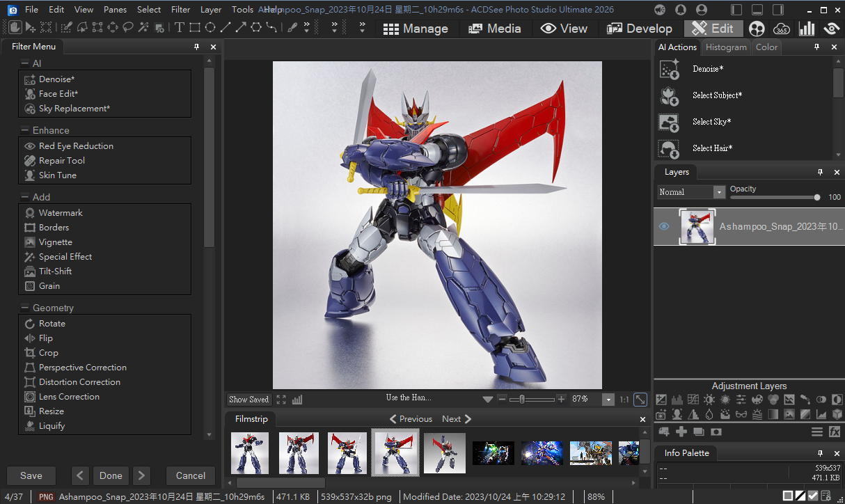
Task: Open layer effects (fx) button
Action: click(x=835, y=432)
